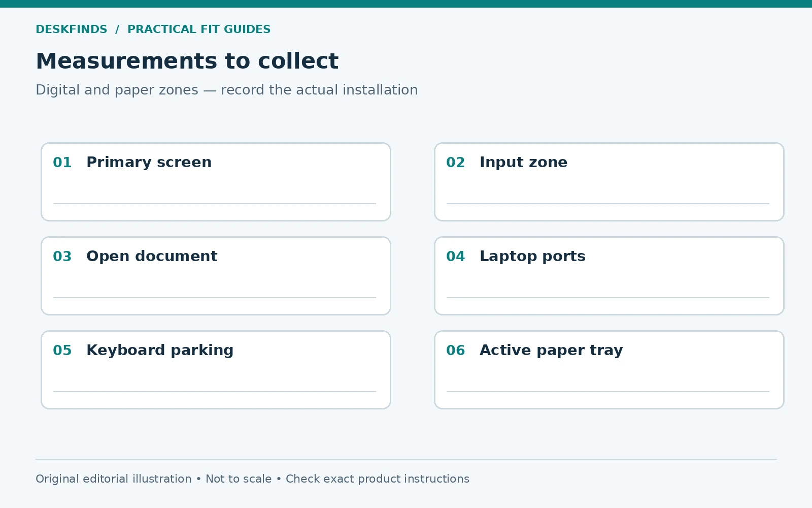The height and width of the screenshot is (508, 812).
Task: Click the number 05 label
Action: 62,351
